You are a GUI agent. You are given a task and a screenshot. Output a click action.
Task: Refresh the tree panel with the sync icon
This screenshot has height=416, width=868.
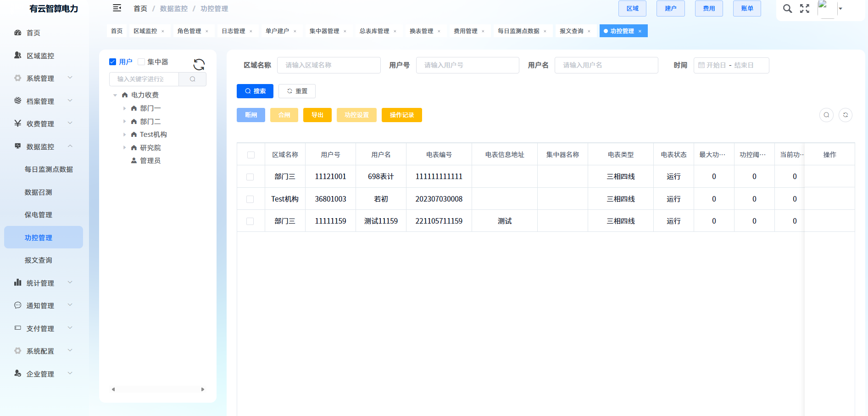click(199, 64)
